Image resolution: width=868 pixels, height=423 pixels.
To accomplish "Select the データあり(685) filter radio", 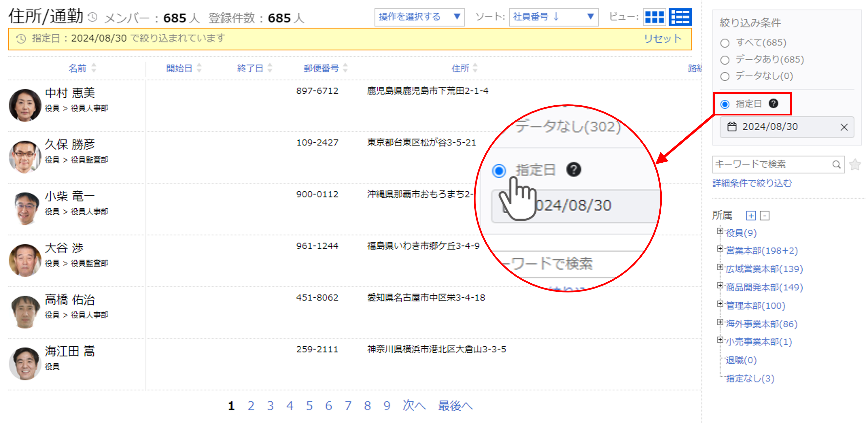I will click(725, 60).
